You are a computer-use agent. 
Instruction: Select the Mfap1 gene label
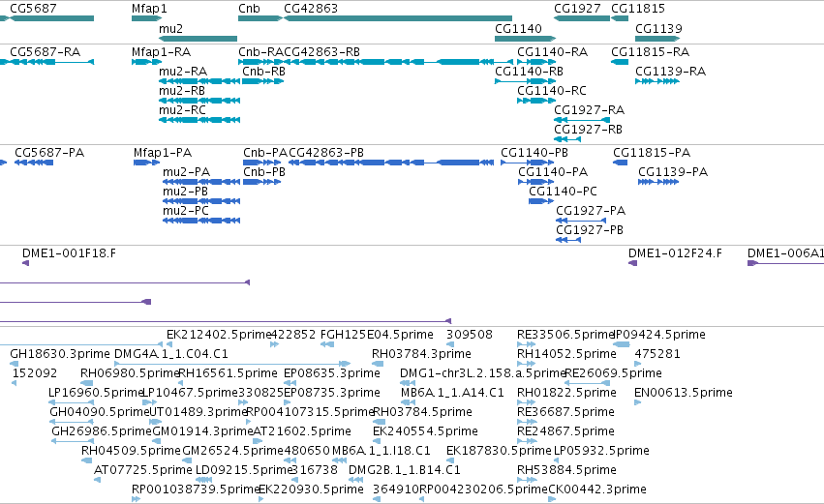point(149,9)
